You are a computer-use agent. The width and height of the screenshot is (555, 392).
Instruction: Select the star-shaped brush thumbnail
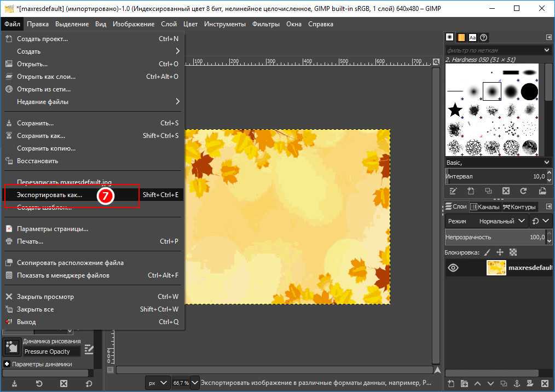tap(455, 110)
